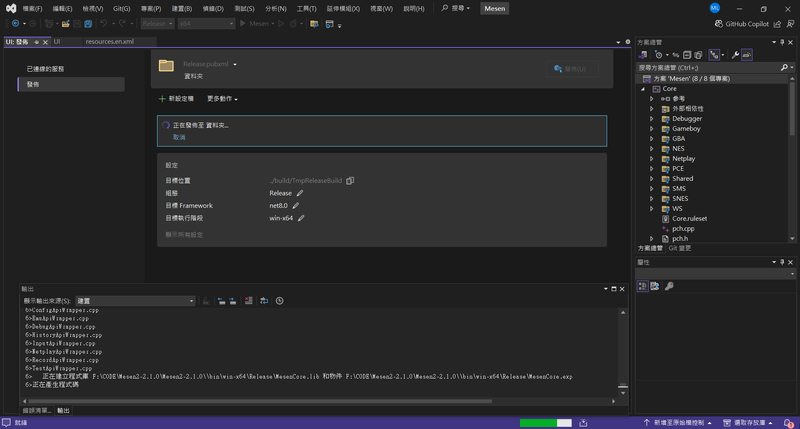The width and height of the screenshot is (800, 429).
Task: Click the navigate backward toolbar icon
Action: (x=15, y=23)
